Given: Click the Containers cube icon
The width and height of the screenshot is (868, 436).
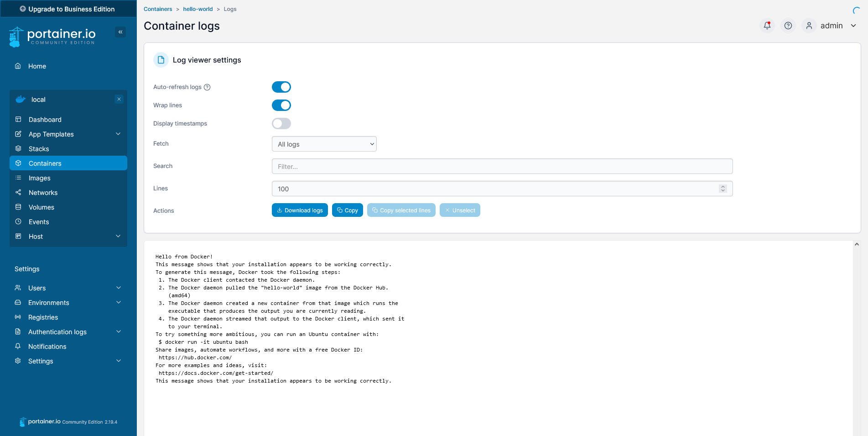Looking at the screenshot, I should click(x=18, y=163).
